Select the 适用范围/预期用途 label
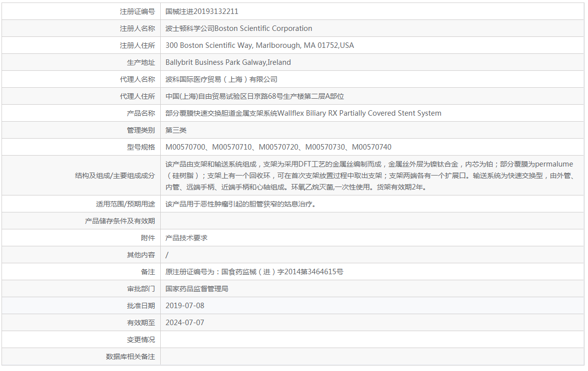This screenshot has width=588, height=371. click(x=125, y=204)
